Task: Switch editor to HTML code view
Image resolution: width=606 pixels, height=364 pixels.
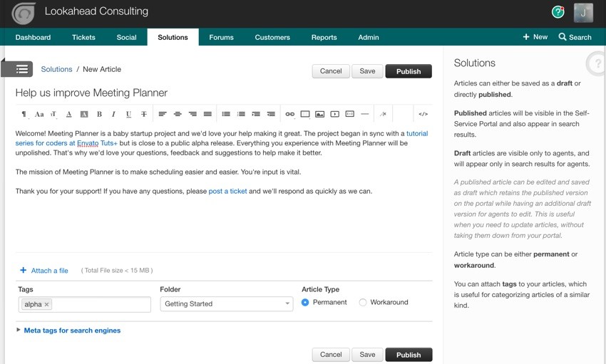Action: coord(423,114)
